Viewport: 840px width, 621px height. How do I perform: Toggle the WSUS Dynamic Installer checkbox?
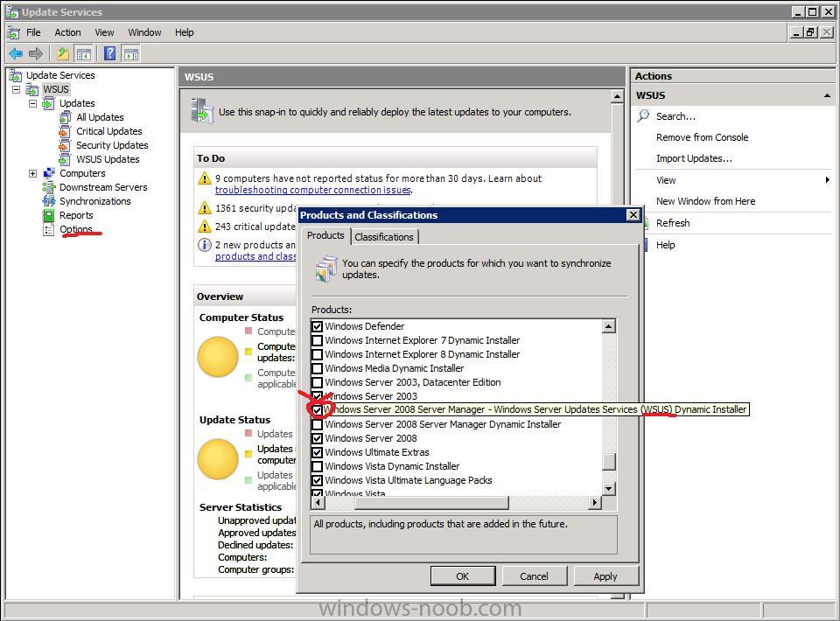[317, 410]
